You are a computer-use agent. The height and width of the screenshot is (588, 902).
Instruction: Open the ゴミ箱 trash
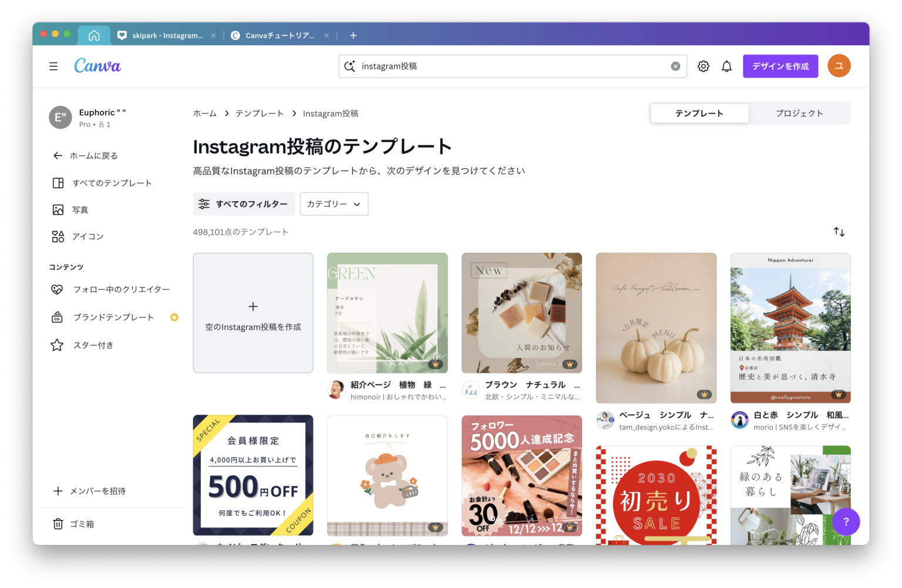pyautogui.click(x=81, y=523)
